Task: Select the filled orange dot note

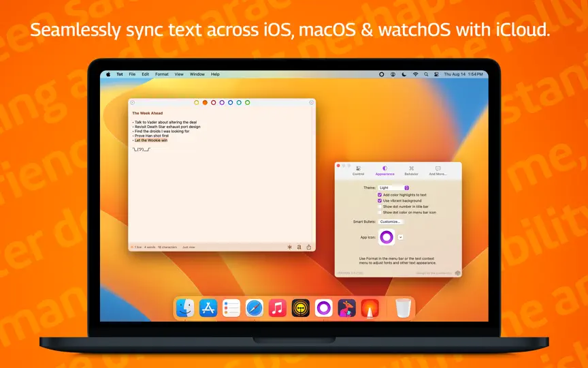Action: click(x=205, y=102)
